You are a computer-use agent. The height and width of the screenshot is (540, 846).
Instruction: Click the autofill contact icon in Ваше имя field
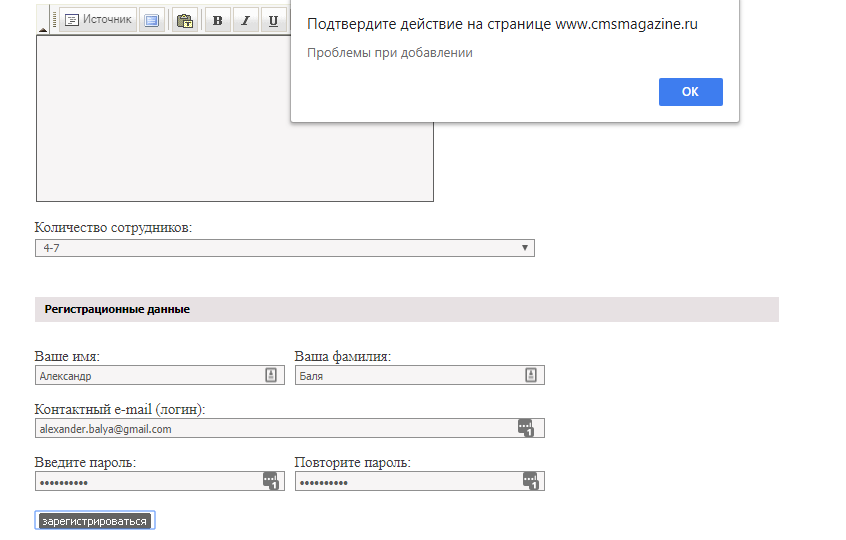tap(271, 376)
